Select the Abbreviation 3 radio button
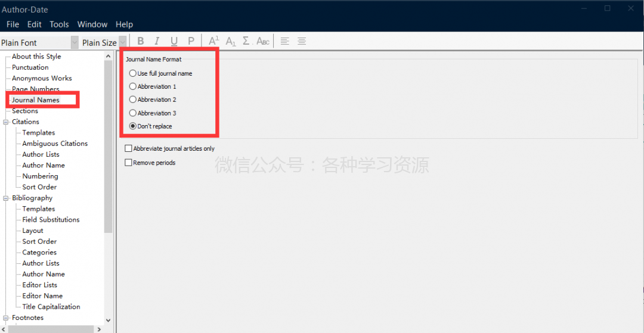 tap(132, 113)
